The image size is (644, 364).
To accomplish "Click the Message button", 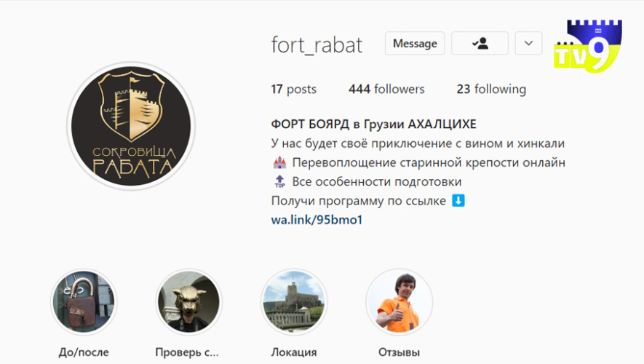I will point(415,43).
